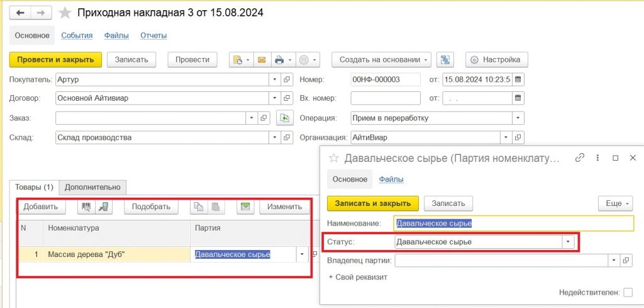This screenshot has width=644, height=308.
Task: Click the Провести button
Action: point(192,60)
